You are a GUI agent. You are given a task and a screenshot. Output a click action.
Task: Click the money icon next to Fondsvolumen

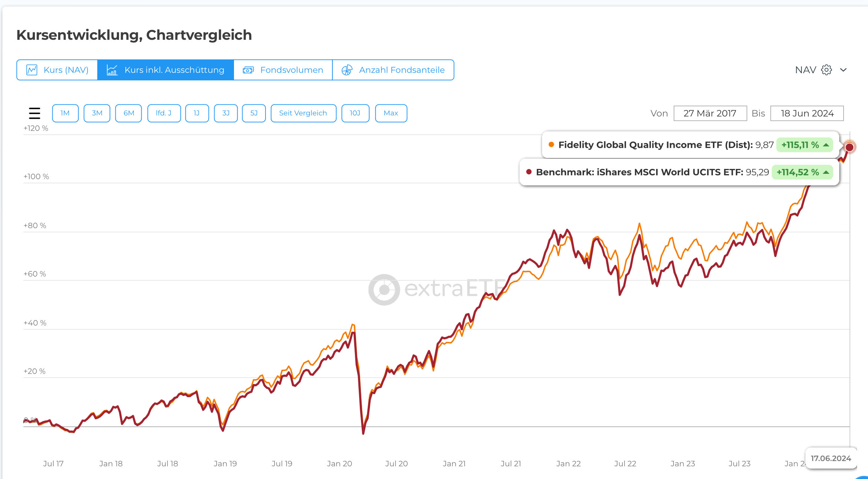coord(248,70)
